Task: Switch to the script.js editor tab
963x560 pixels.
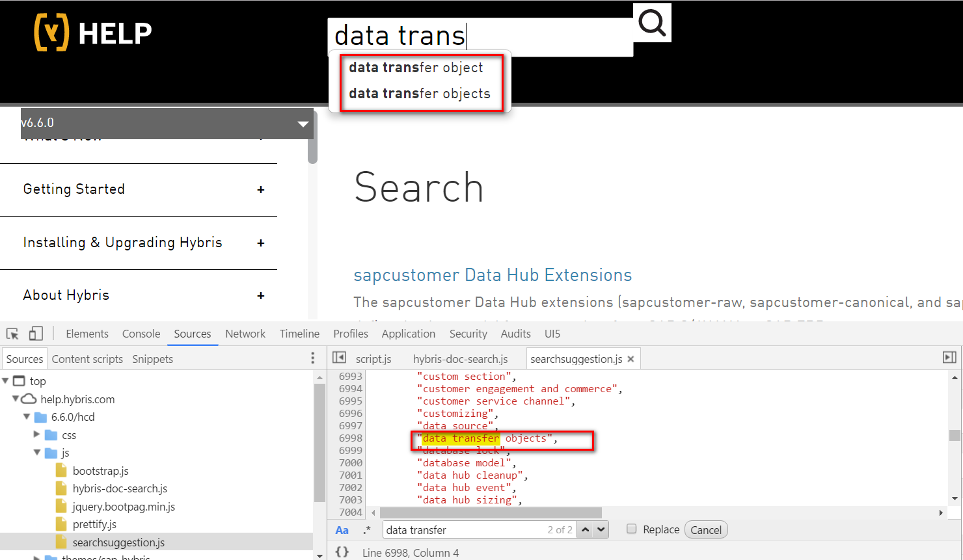Action: pos(373,359)
